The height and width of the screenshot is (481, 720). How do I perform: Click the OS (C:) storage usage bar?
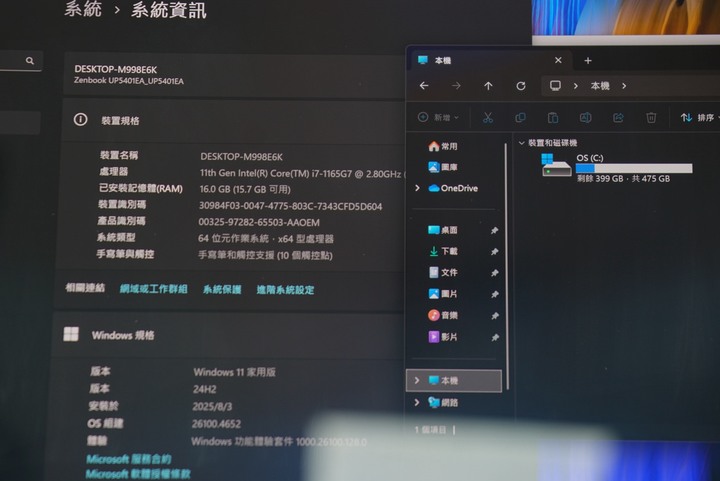(x=634, y=168)
